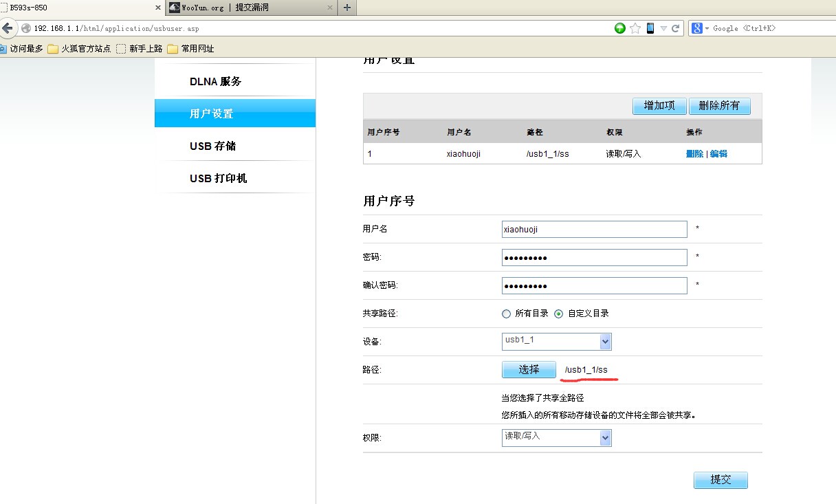Click the 确认密码 password field

click(594, 285)
